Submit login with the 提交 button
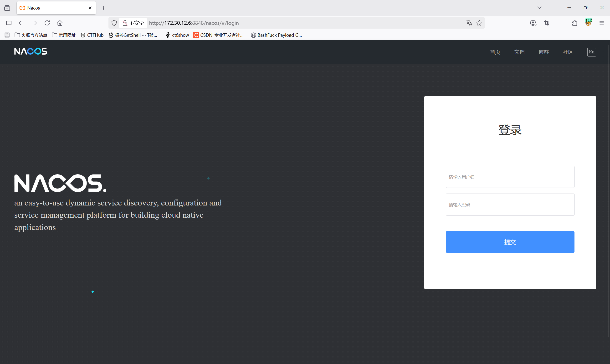610x364 pixels. [x=510, y=242]
